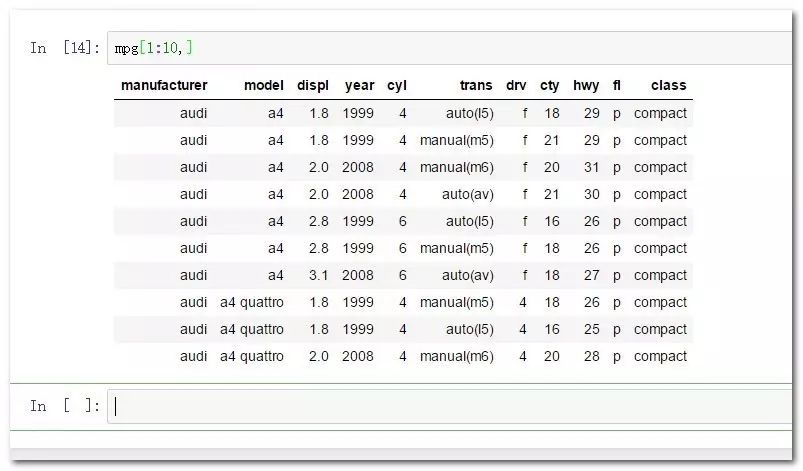
Task: Select the year column header
Action: point(360,85)
